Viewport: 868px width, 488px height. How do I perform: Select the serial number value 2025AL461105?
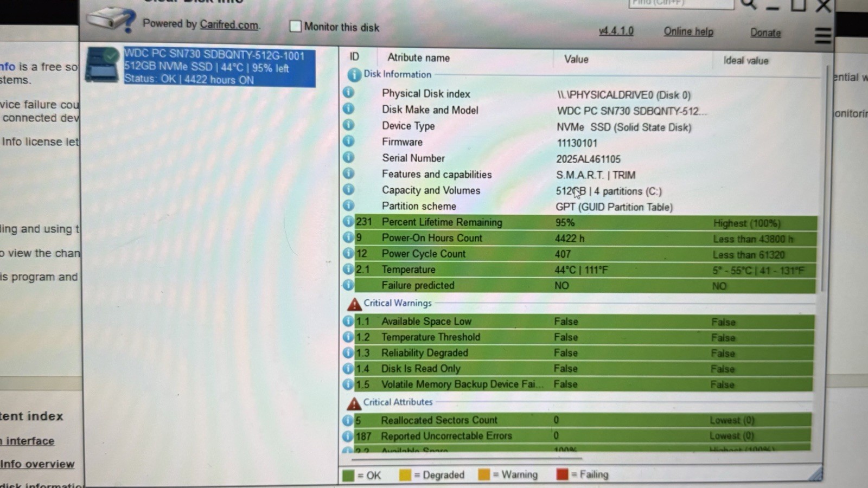pos(588,159)
